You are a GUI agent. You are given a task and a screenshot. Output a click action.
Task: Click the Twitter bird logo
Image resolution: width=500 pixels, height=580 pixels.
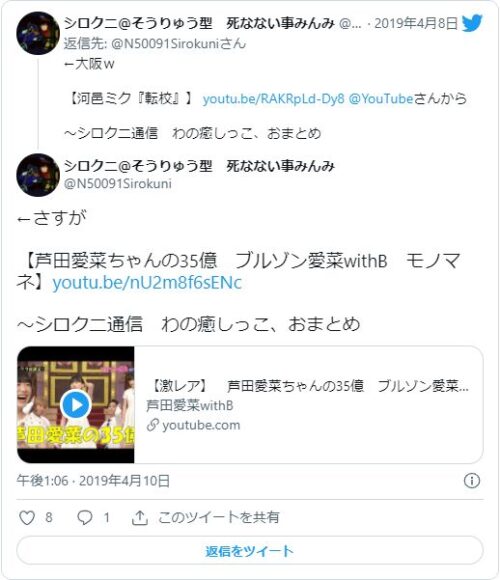click(472, 23)
